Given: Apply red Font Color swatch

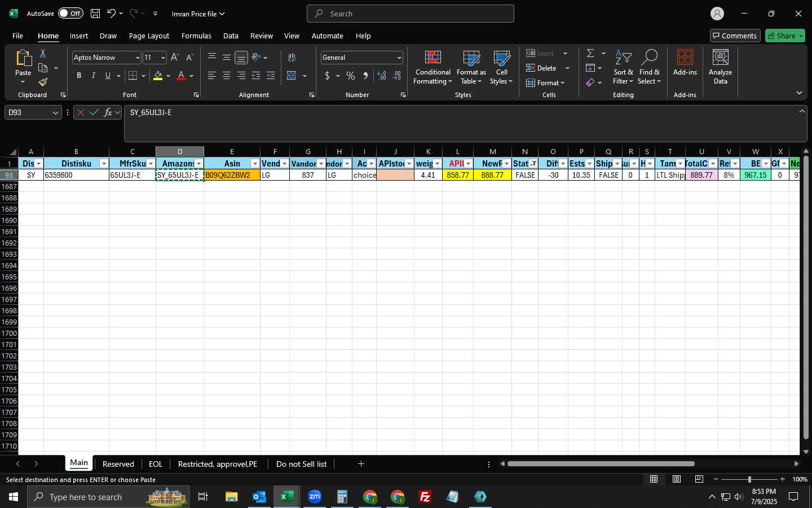Looking at the screenshot, I should click(181, 76).
